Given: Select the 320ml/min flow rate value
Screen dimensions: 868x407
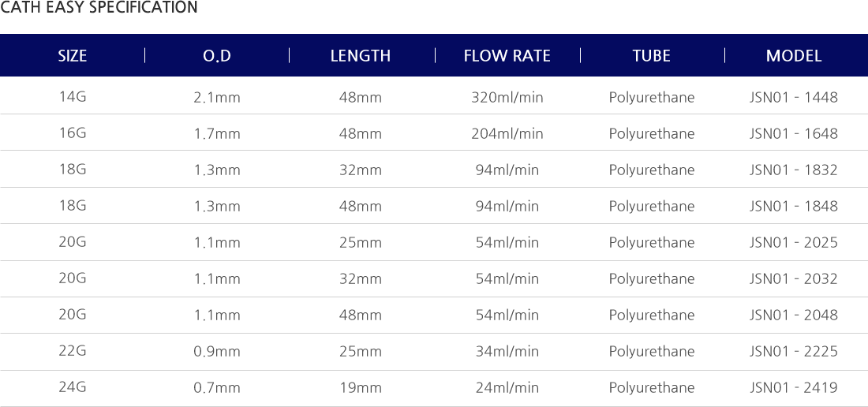Looking at the screenshot, I should pyautogui.click(x=507, y=98).
